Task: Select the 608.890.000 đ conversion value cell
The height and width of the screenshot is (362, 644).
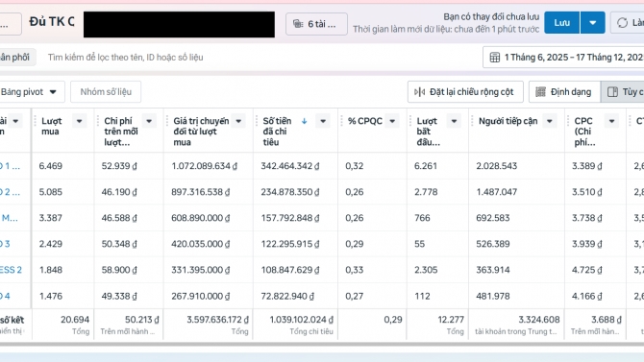Action: 209,218
